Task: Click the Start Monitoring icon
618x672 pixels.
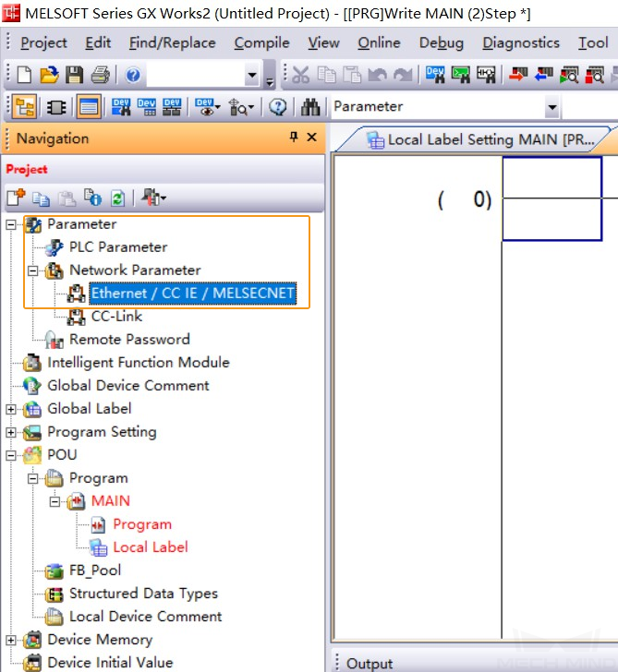Action: coord(569,75)
